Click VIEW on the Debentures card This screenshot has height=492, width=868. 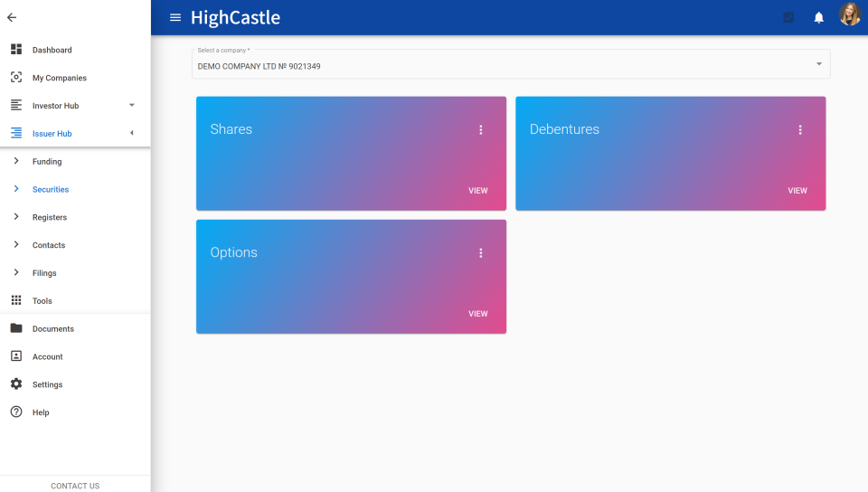[x=797, y=191]
